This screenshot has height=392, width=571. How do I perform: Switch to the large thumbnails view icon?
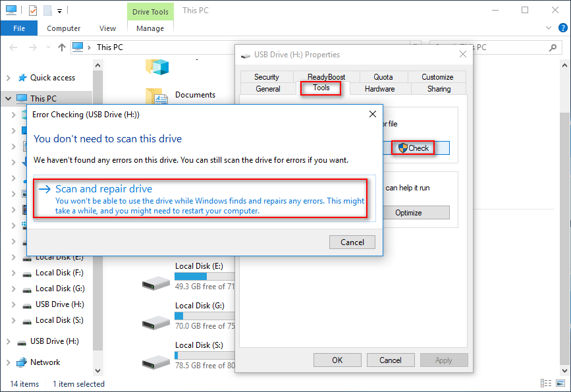pyautogui.click(x=560, y=383)
